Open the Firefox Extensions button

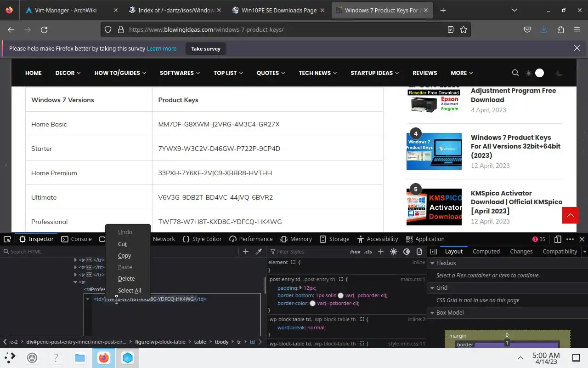click(x=560, y=29)
